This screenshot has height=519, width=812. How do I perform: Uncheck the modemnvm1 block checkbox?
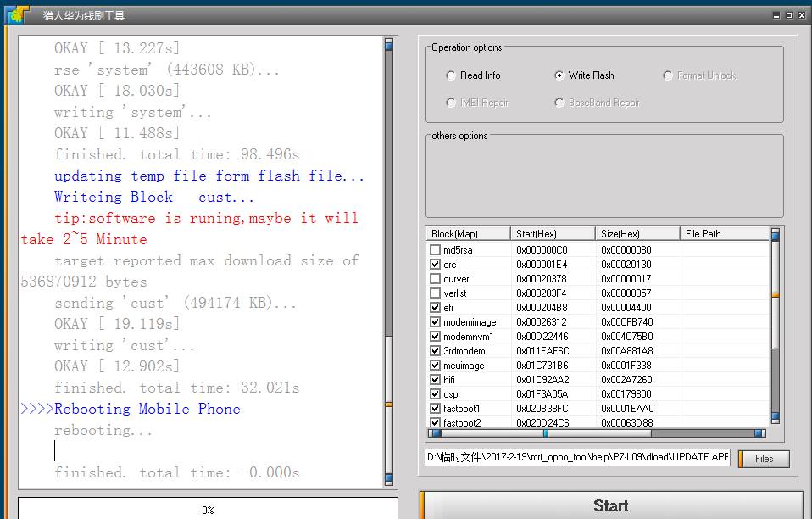click(x=436, y=336)
